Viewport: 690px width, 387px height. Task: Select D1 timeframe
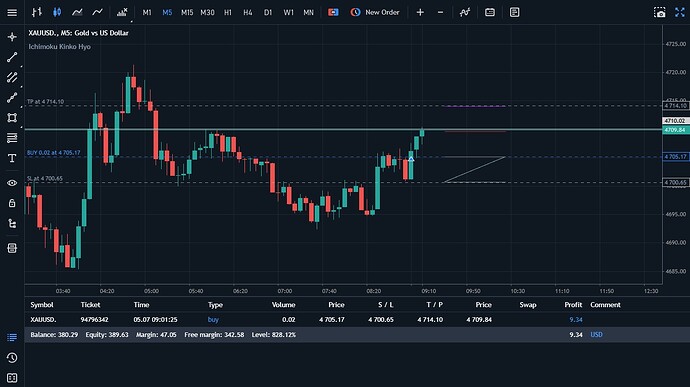point(268,12)
